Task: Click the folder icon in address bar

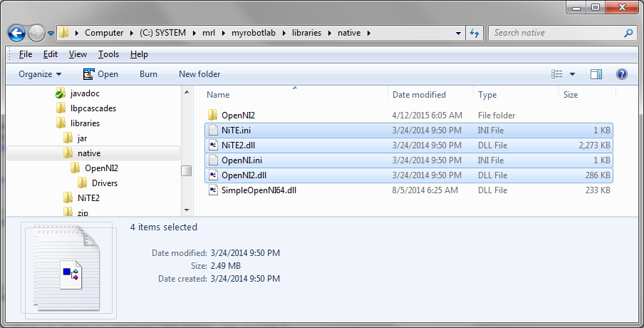Action: click(63, 33)
